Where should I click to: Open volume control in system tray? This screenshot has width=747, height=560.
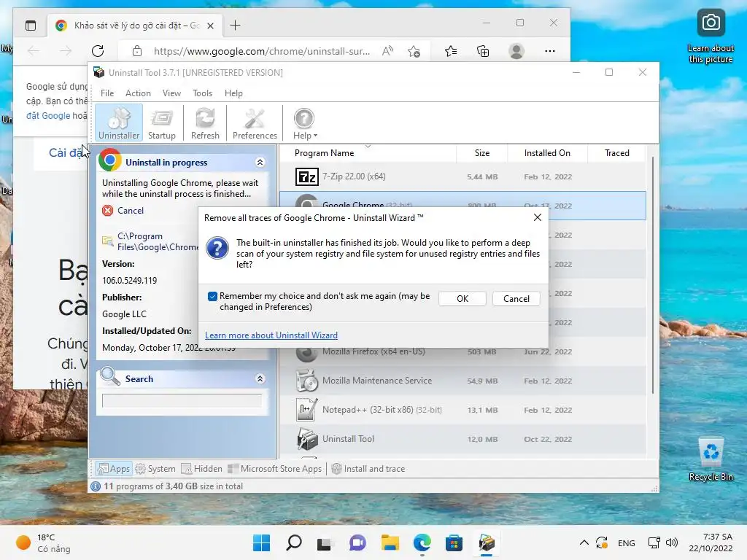(x=672, y=542)
